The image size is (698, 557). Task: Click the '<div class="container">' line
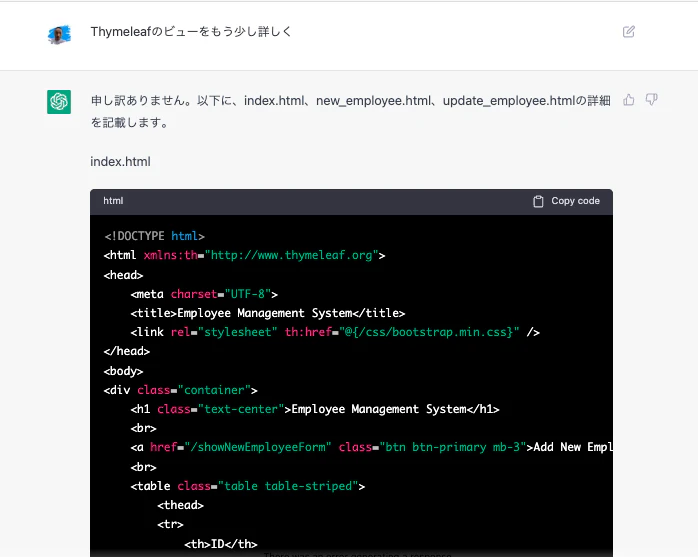pos(181,390)
